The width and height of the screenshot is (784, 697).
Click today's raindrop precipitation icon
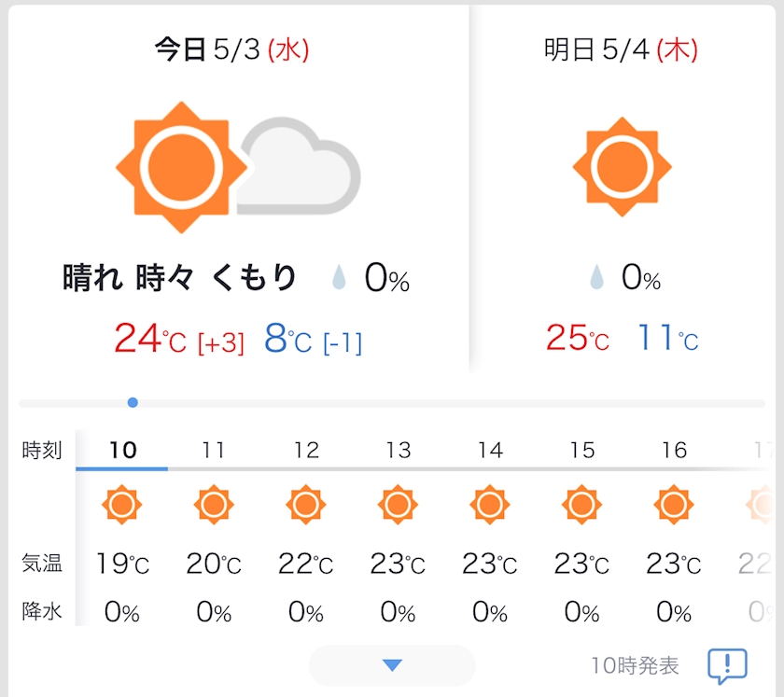(x=340, y=277)
